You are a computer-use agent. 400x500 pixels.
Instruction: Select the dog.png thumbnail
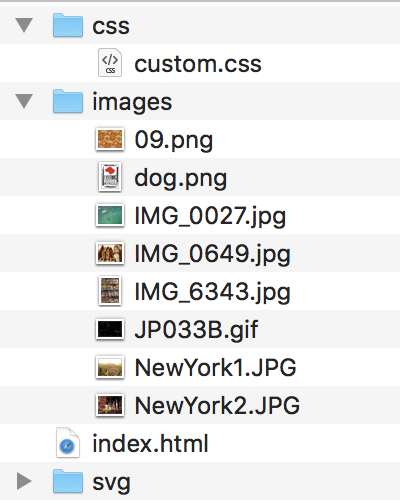[x=110, y=177]
